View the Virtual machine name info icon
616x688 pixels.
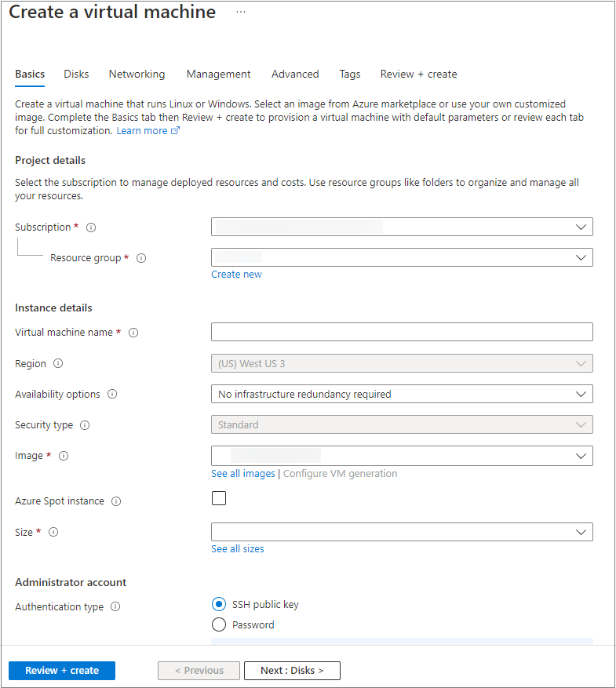[x=133, y=333]
